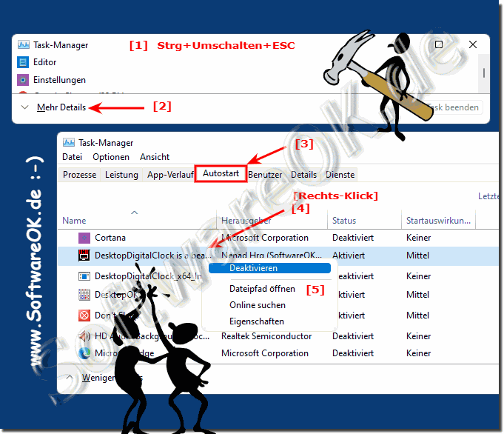Close the compact Task-Manager window
This screenshot has height=434, width=504.
473,44
